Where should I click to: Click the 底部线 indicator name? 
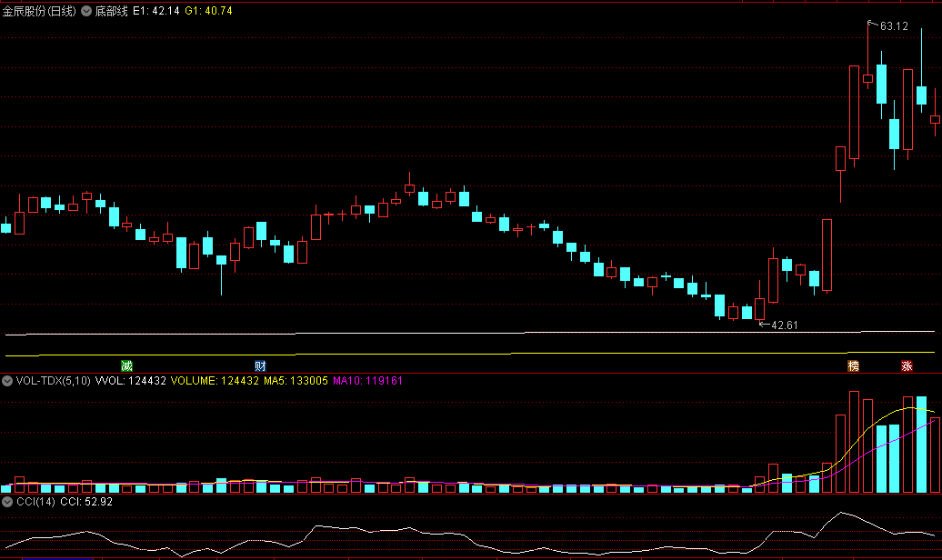coord(111,11)
